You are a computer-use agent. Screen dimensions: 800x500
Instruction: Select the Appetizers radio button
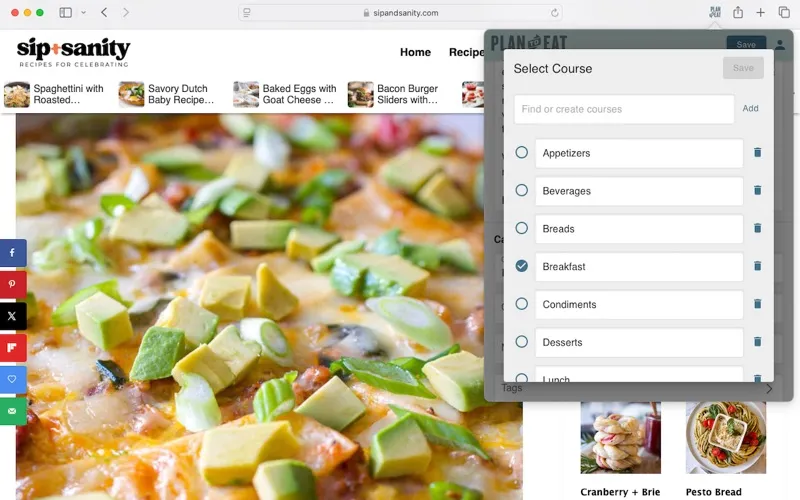click(521, 152)
